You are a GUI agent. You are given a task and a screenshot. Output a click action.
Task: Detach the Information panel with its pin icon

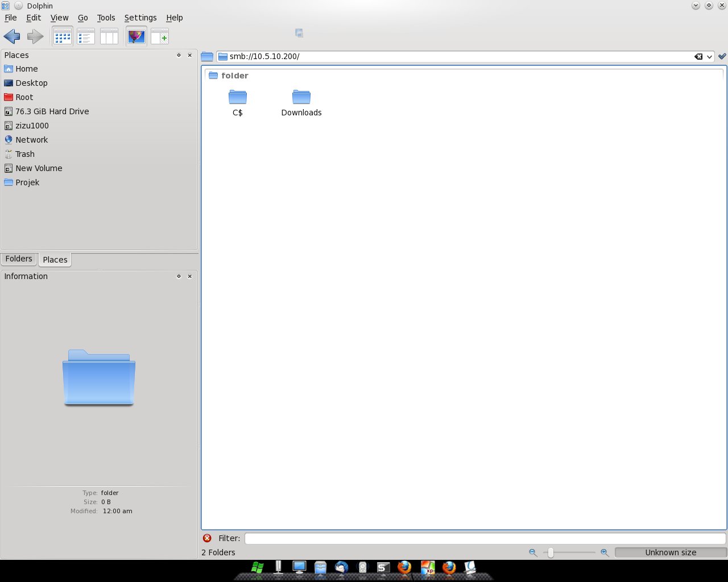pyautogui.click(x=179, y=276)
